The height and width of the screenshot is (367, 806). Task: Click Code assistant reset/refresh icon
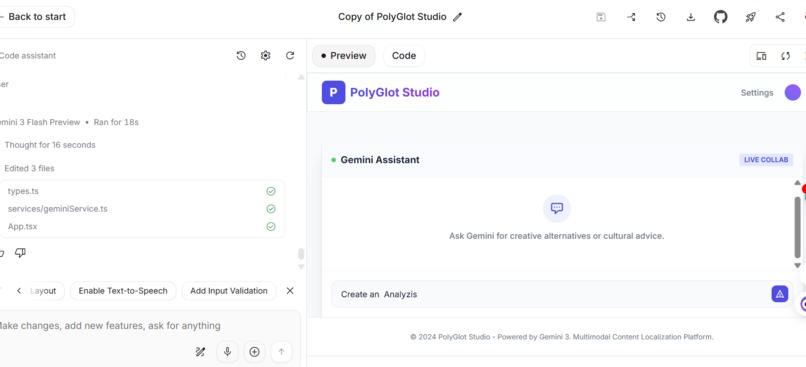(x=290, y=56)
